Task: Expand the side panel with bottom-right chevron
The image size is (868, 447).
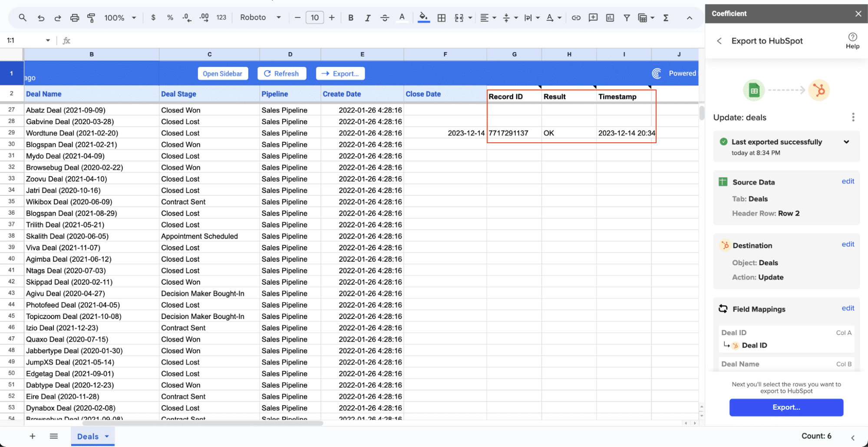Action: 853,437
